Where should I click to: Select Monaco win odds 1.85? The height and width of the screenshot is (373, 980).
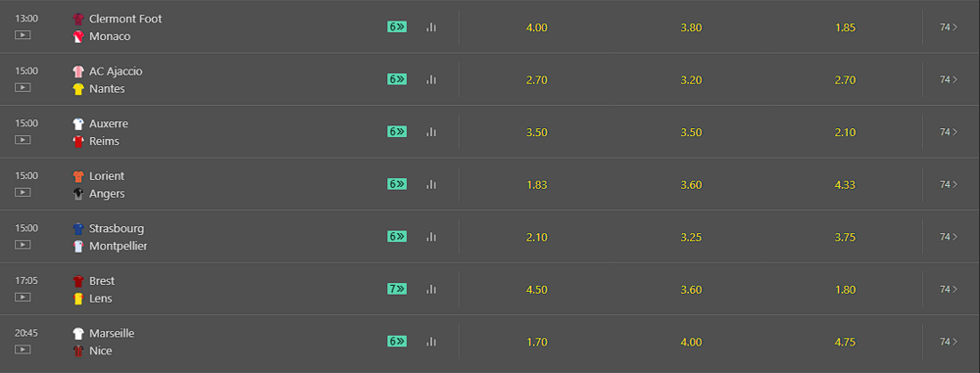(x=845, y=27)
